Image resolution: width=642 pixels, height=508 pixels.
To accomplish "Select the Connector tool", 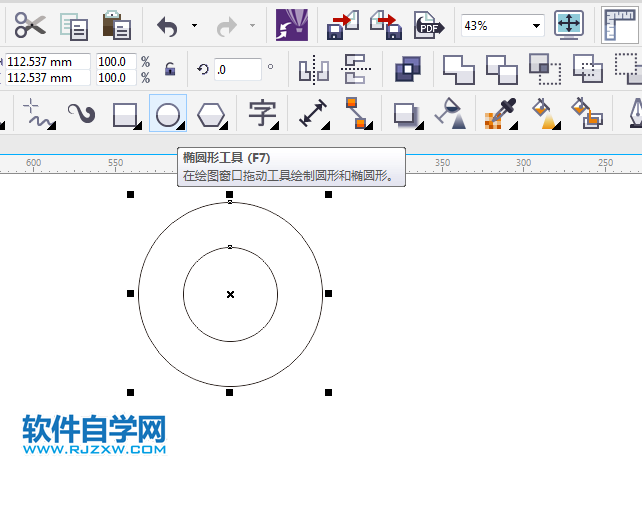I will click(358, 113).
